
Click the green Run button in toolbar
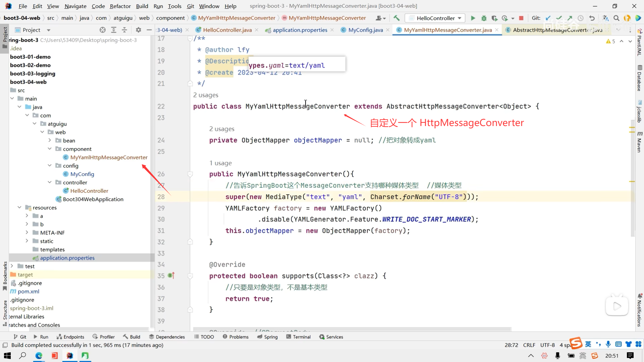point(473,18)
